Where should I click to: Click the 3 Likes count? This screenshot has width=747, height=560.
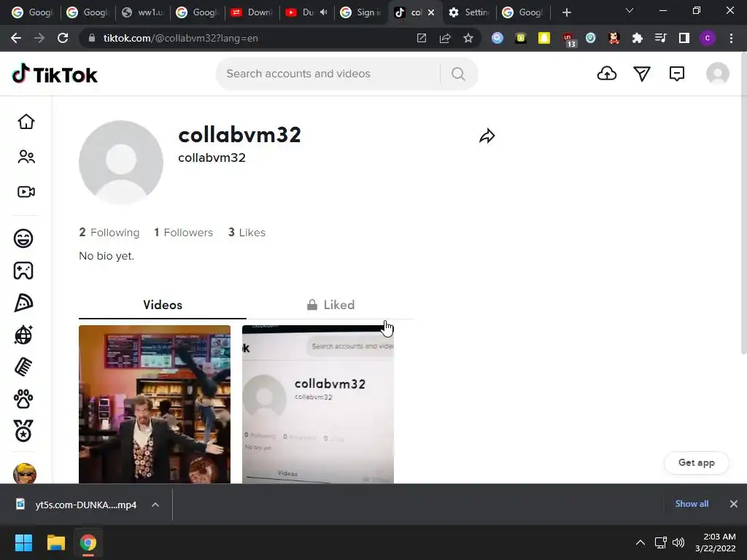tap(247, 233)
